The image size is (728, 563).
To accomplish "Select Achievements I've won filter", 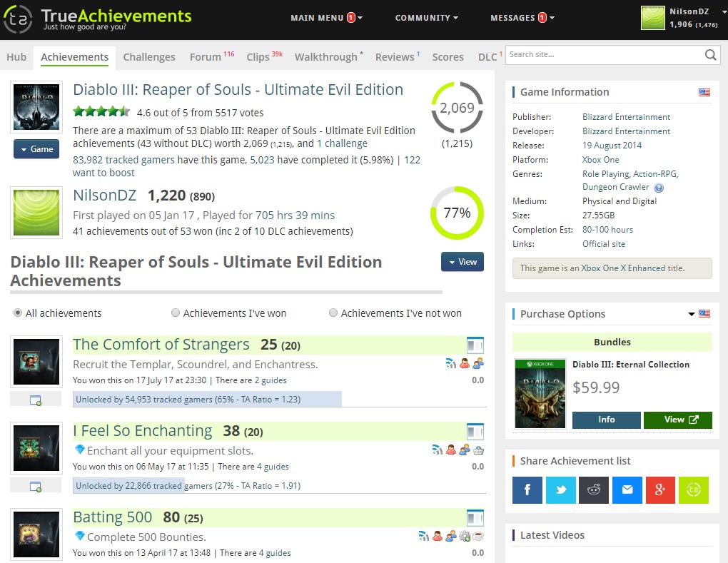I will (176, 313).
